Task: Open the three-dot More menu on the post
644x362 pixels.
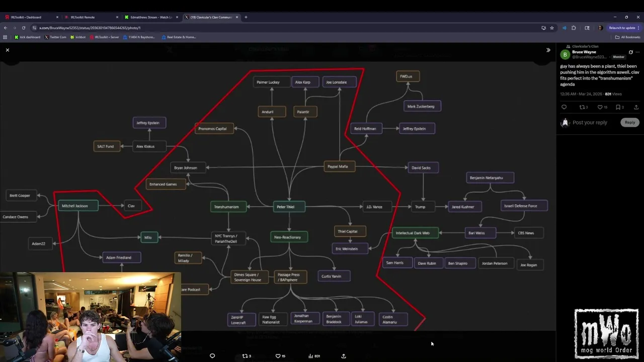Action: click(x=637, y=52)
